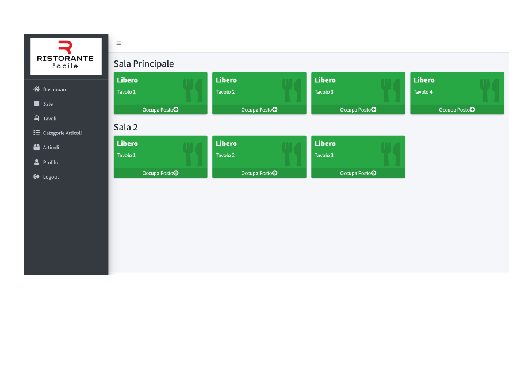The image size is (532, 392).
Task: Click the Logout exit icon in sidebar
Action: 37,176
